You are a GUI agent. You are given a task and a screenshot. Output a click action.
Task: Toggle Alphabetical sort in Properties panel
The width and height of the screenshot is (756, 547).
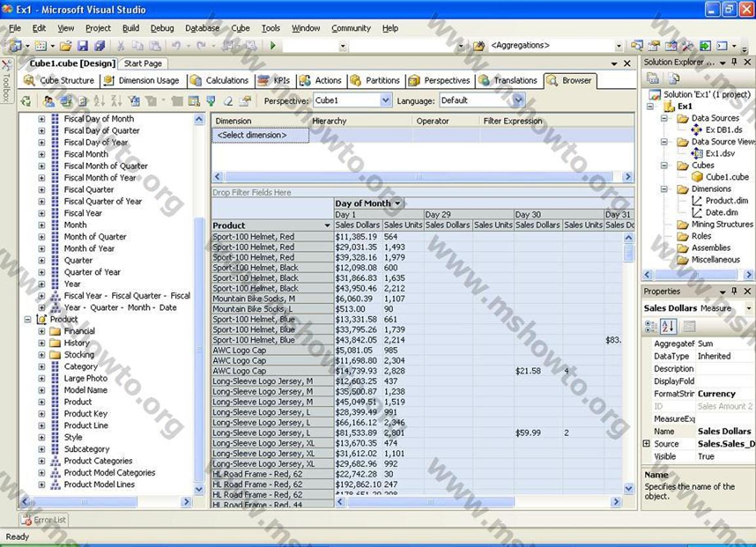click(669, 326)
